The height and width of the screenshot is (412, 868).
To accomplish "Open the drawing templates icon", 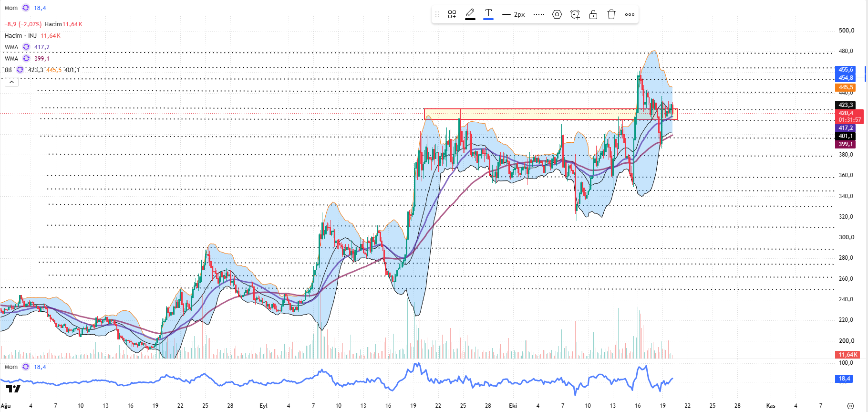I will tap(452, 14).
